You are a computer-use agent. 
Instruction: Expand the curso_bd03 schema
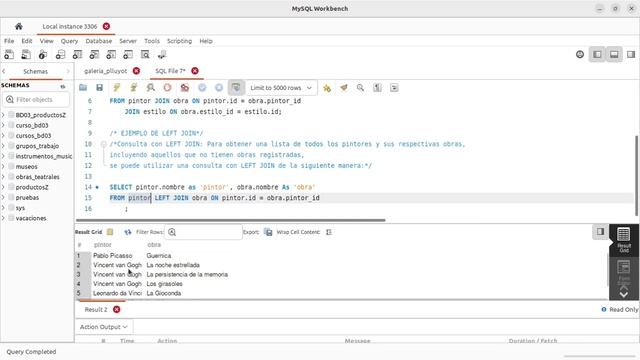pos(3,125)
